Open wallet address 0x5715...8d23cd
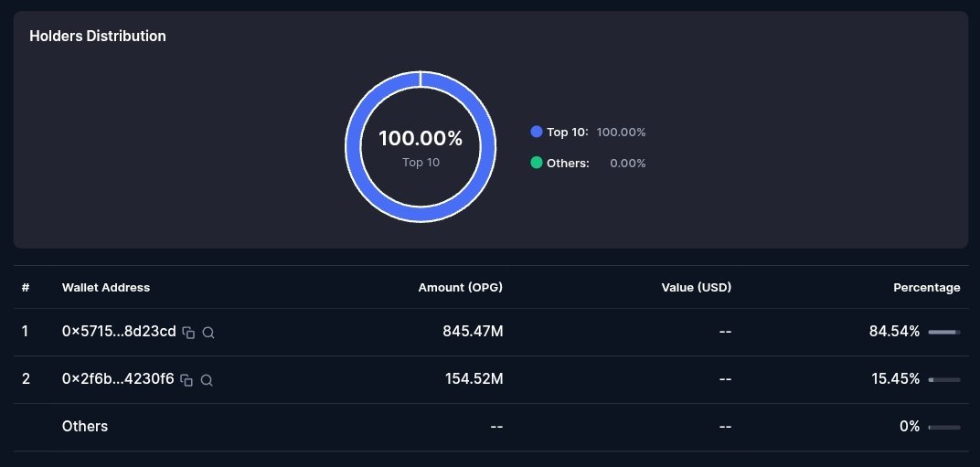 pyautogui.click(x=119, y=332)
